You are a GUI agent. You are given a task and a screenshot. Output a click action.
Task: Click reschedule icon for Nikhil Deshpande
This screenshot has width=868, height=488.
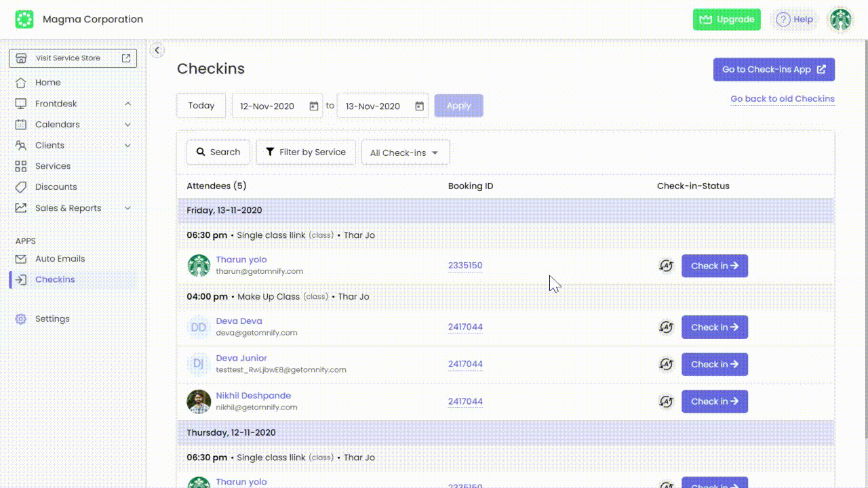[666, 402]
